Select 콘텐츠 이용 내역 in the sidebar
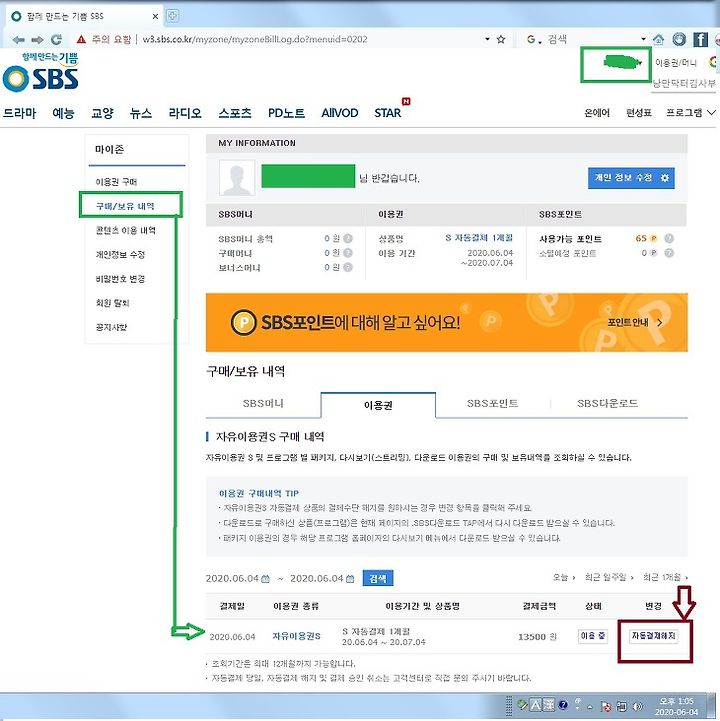 pos(126,230)
